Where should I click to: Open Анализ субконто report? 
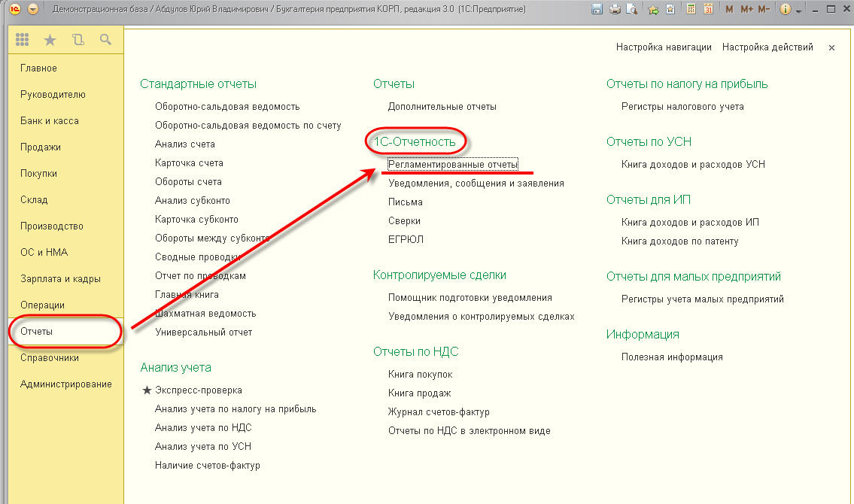point(193,201)
